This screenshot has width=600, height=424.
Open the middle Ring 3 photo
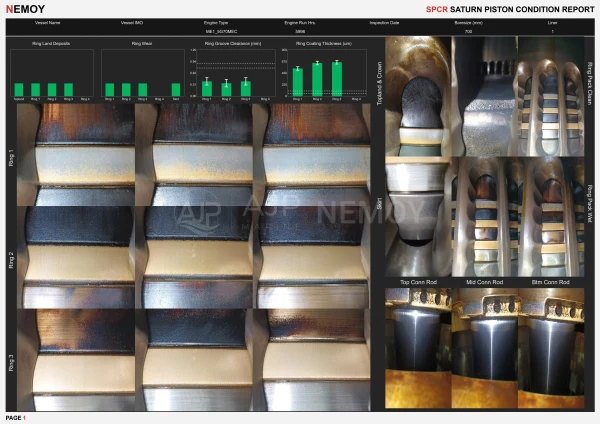click(x=194, y=360)
